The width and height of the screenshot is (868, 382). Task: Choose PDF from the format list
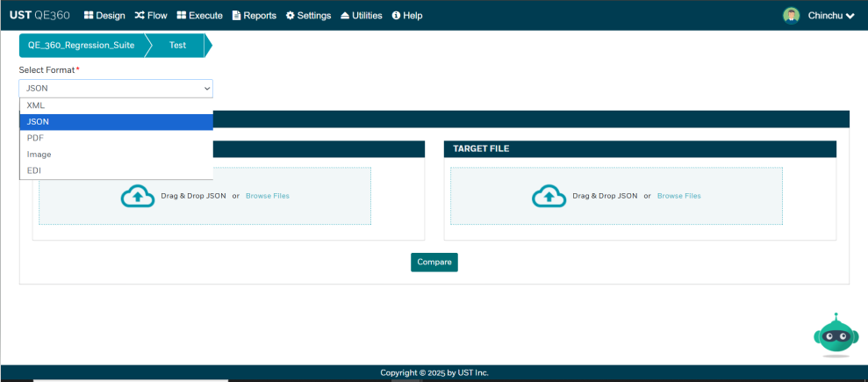click(36, 138)
